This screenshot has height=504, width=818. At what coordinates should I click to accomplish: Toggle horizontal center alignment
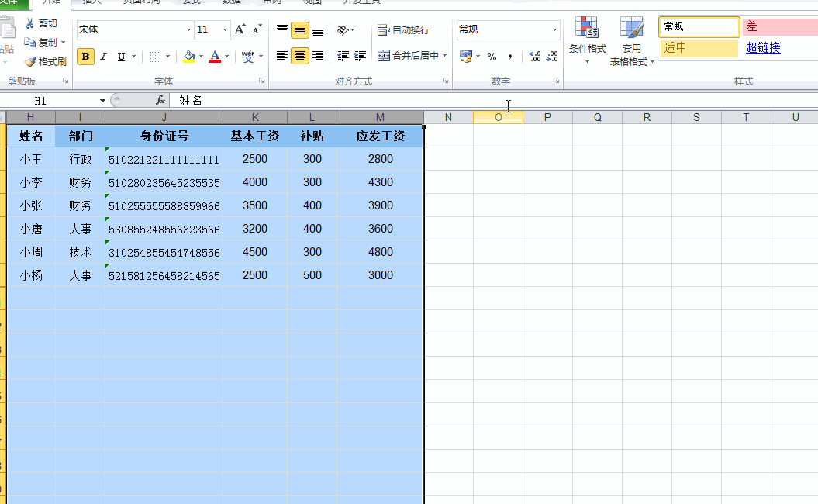tap(299, 56)
